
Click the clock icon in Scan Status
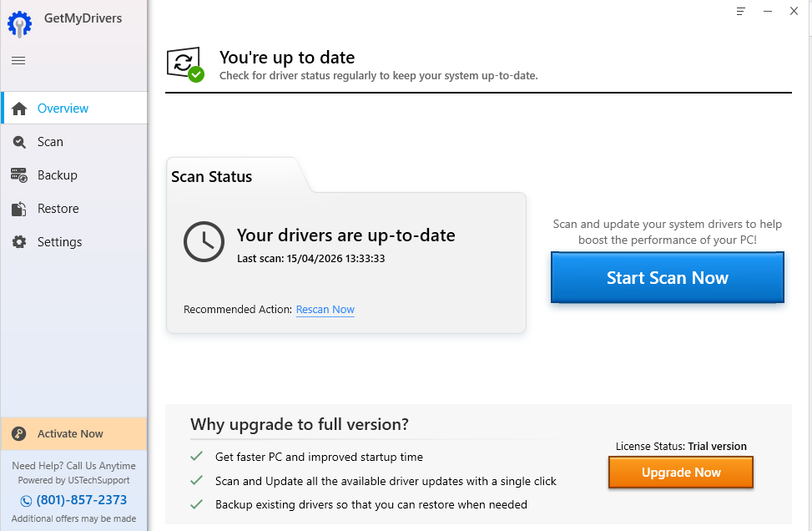coord(204,241)
